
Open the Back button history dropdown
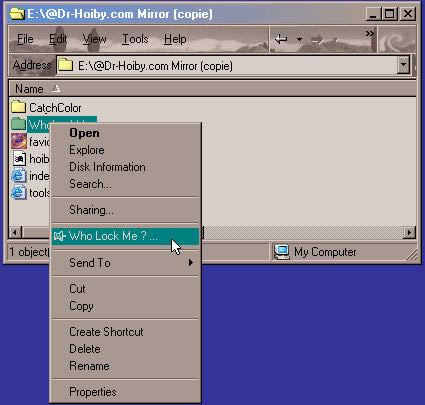point(299,40)
